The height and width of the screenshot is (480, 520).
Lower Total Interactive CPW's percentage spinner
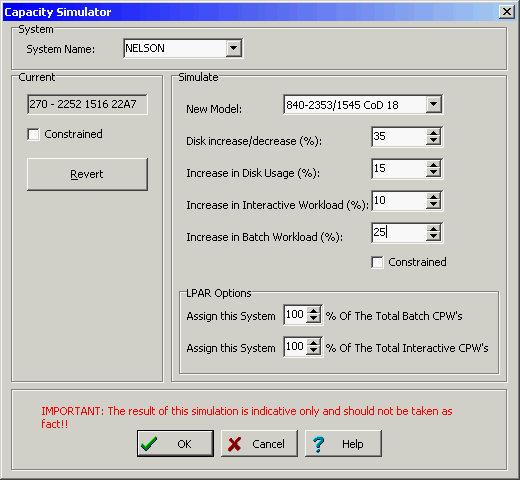pos(313,351)
